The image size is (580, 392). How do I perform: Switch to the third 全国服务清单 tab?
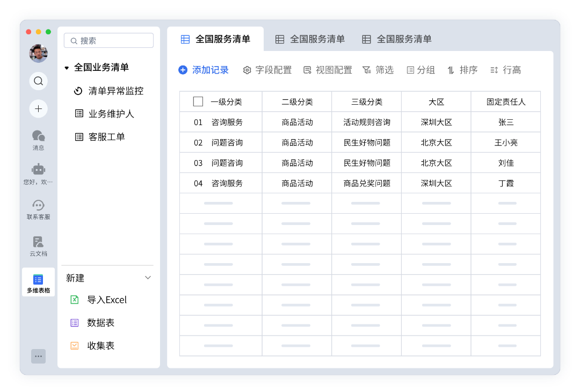coord(396,39)
